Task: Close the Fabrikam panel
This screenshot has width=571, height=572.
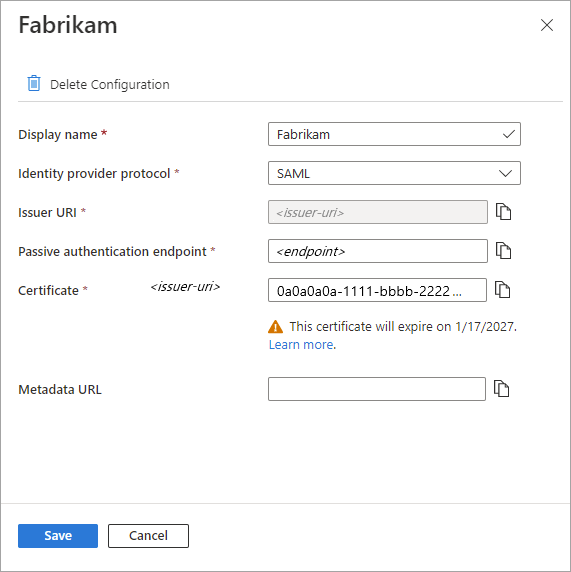Action: coord(547,25)
